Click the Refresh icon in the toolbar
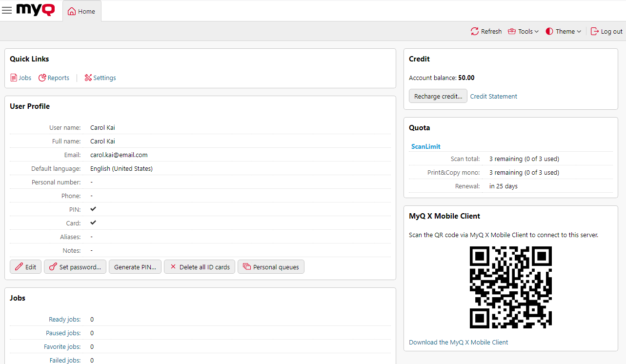Image resolution: width=626 pixels, height=364 pixels. (x=474, y=31)
